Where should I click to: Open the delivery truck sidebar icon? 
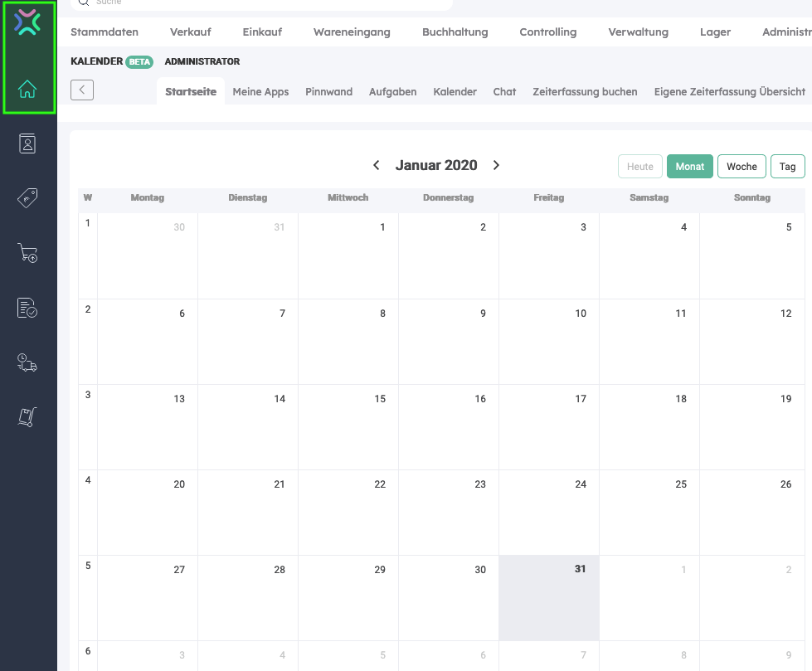point(27,362)
